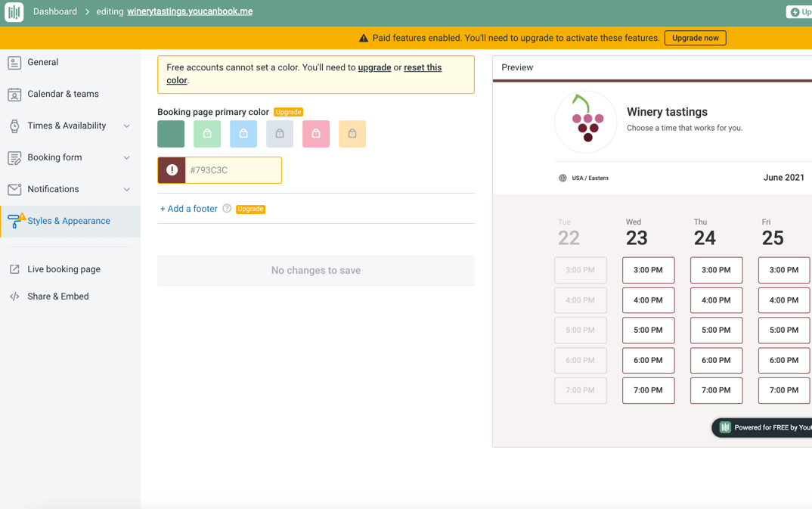Click the warning triangle in the orange banner

click(x=364, y=38)
